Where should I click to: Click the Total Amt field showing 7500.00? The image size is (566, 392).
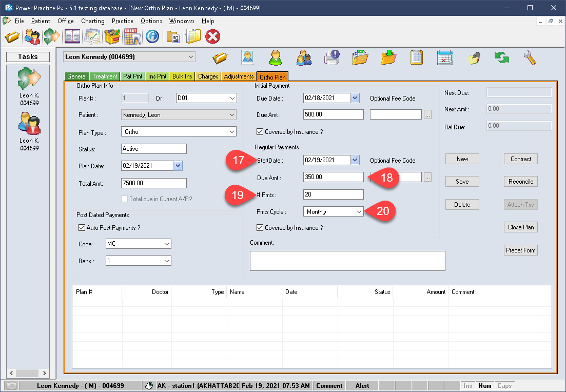[154, 183]
